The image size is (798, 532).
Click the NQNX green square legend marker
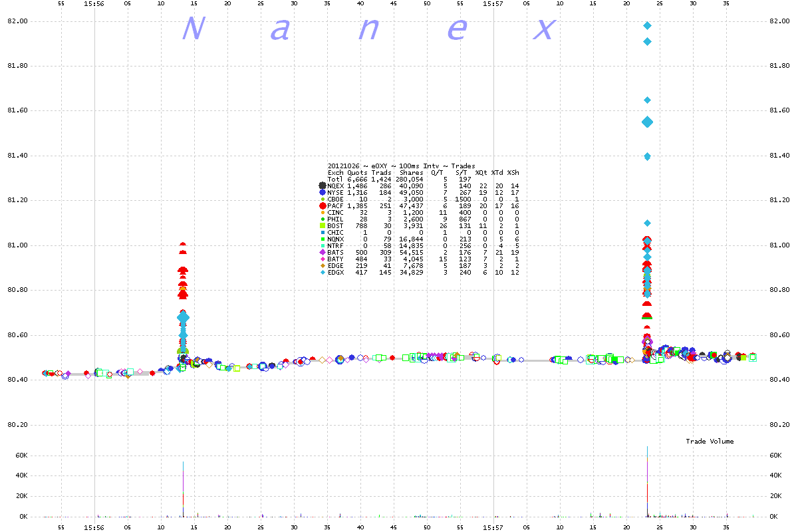coord(323,239)
